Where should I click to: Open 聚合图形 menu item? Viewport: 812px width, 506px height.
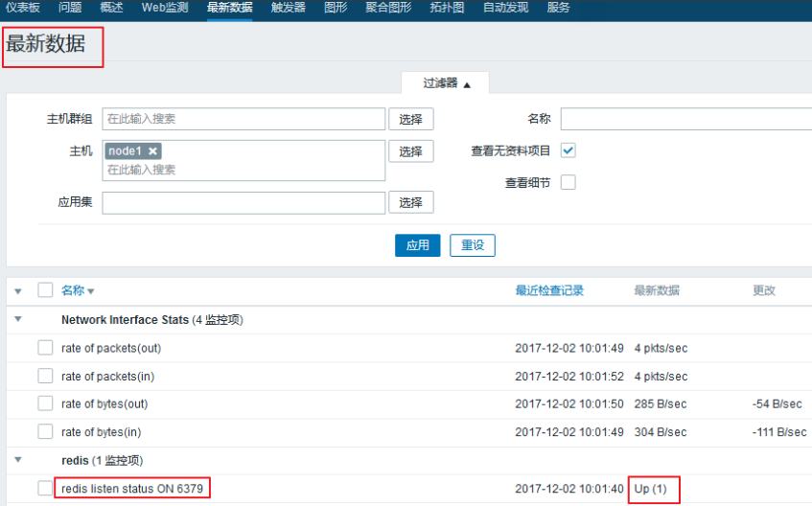click(x=388, y=8)
